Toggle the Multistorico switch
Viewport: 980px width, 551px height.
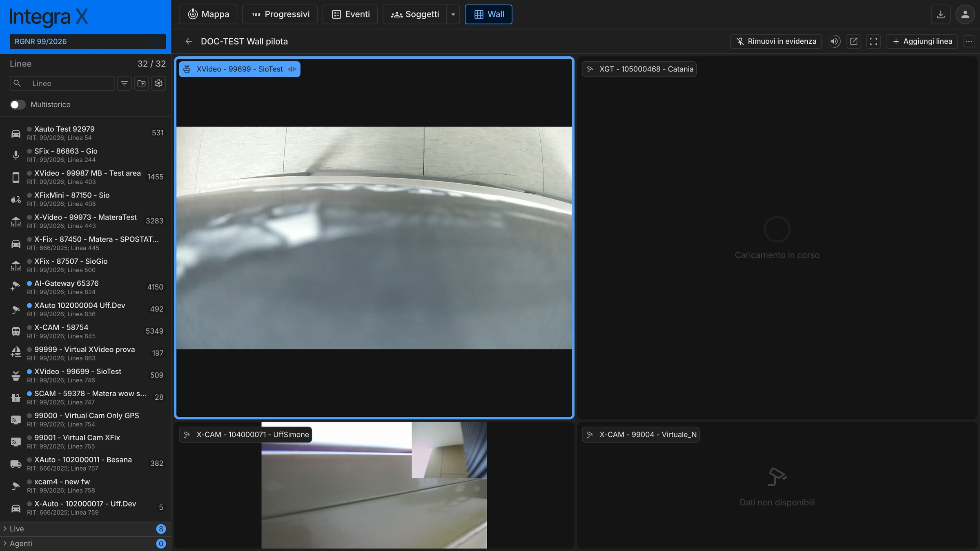click(x=18, y=104)
